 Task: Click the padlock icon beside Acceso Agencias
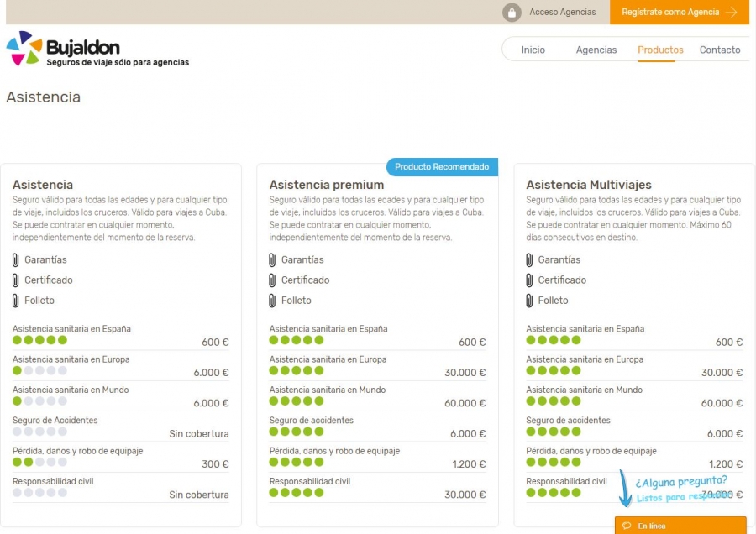512,13
